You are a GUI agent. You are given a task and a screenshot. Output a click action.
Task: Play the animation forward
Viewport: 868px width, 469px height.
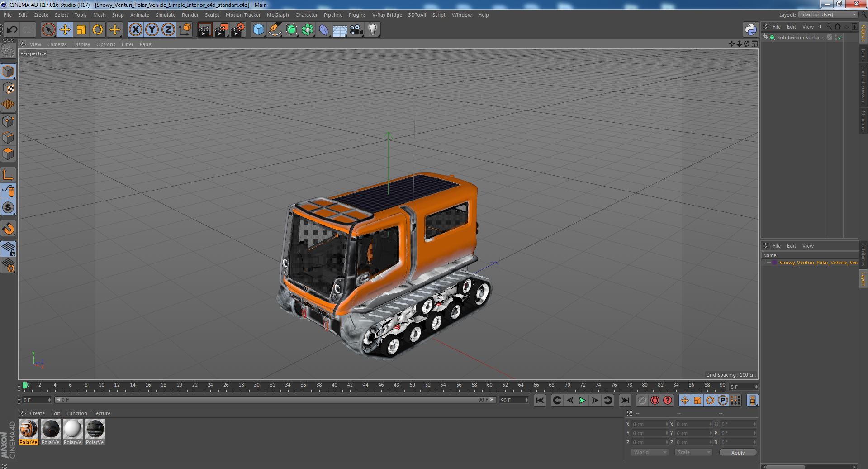(x=583, y=400)
